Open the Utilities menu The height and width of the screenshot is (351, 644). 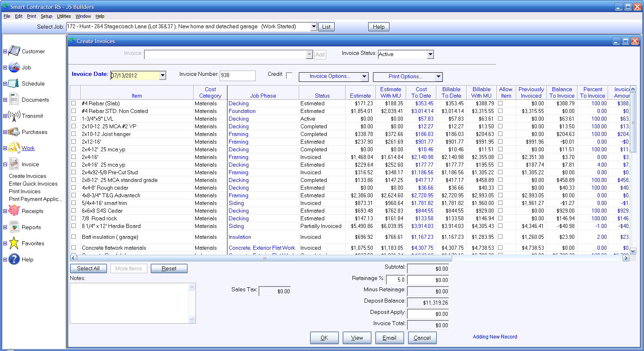point(64,16)
